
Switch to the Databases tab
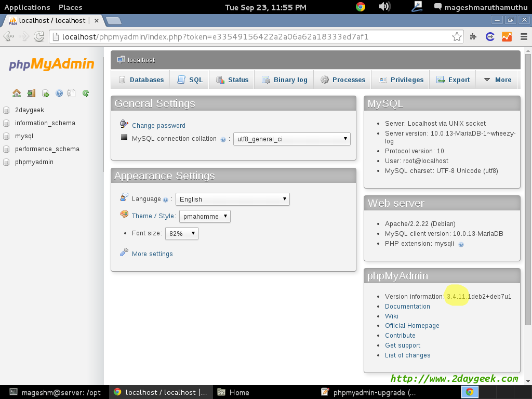pos(141,79)
